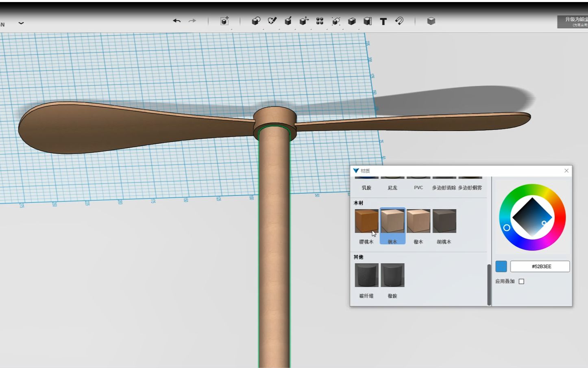The height and width of the screenshot is (368, 588).
Task: Toggle the Snap magnet tool
Action: tap(399, 21)
